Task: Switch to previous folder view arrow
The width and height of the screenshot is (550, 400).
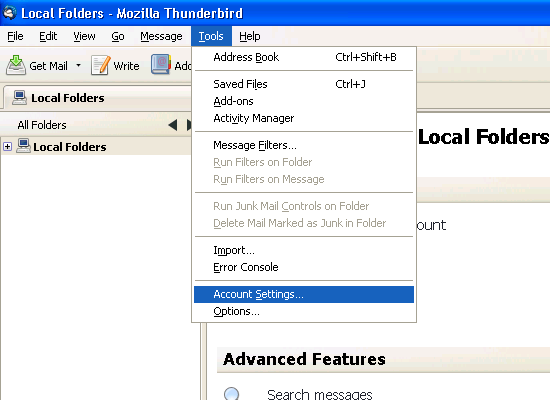Action: [x=173, y=125]
